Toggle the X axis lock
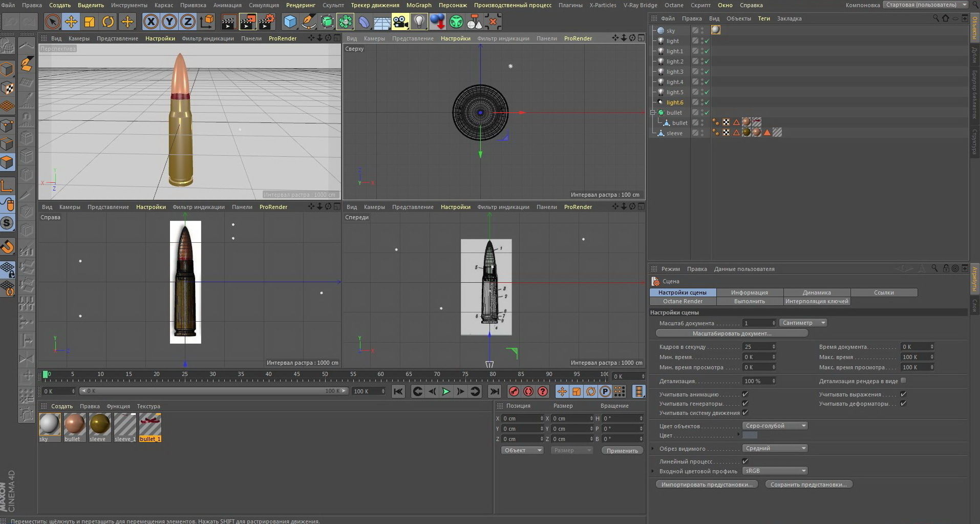This screenshot has height=524, width=980. 151,22
